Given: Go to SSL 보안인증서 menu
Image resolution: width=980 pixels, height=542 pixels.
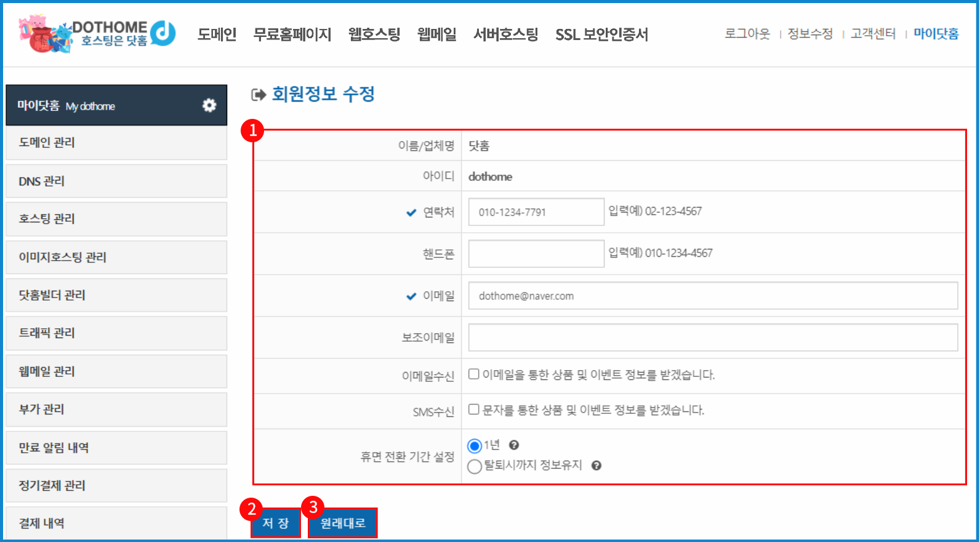Looking at the screenshot, I should point(601,34).
